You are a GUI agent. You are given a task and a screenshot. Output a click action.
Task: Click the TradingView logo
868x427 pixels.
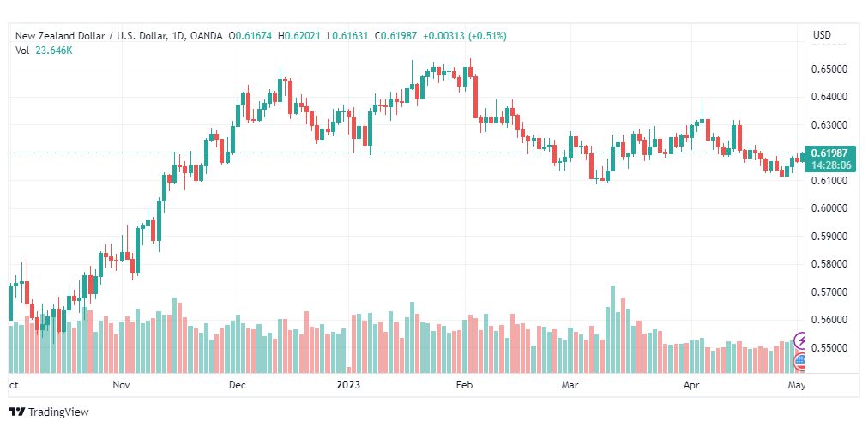pos(17,412)
